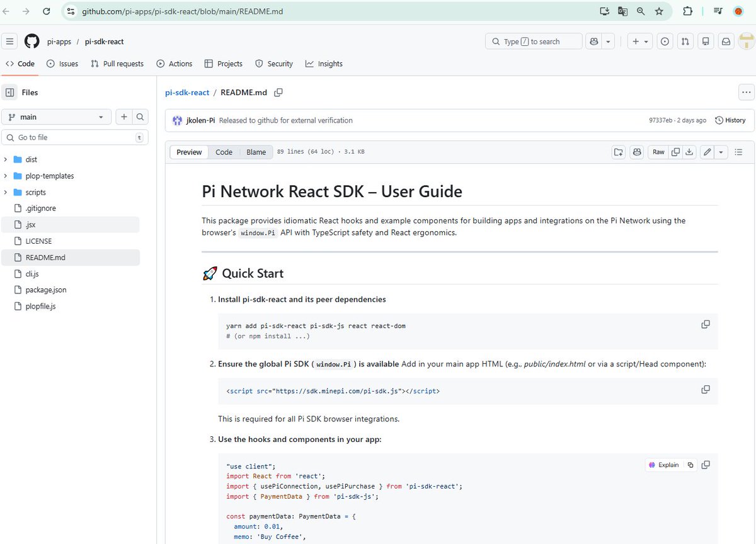Open the Issues tab
756x544 pixels.
(x=62, y=64)
